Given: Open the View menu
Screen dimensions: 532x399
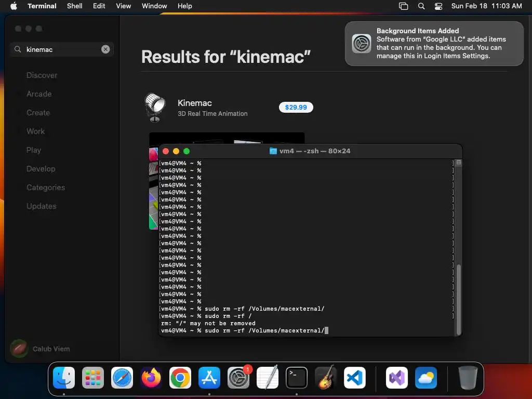Looking at the screenshot, I should (x=124, y=6).
